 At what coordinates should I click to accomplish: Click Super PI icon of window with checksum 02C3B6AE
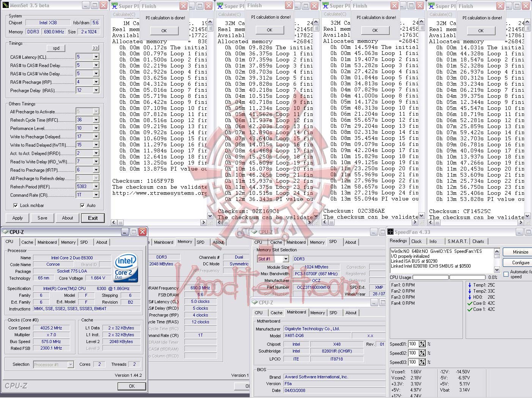[x=325, y=5]
